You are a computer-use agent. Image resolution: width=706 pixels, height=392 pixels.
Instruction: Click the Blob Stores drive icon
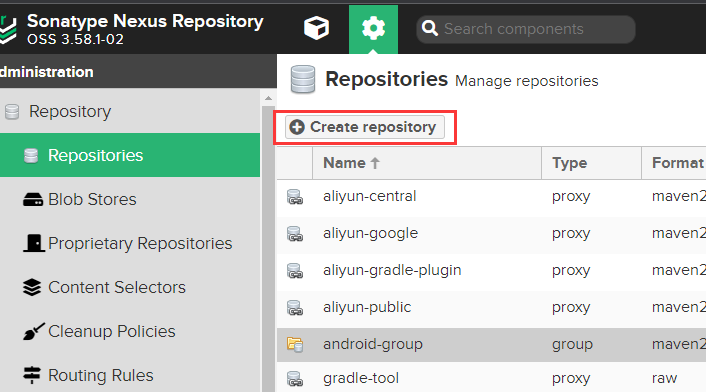pos(33,199)
